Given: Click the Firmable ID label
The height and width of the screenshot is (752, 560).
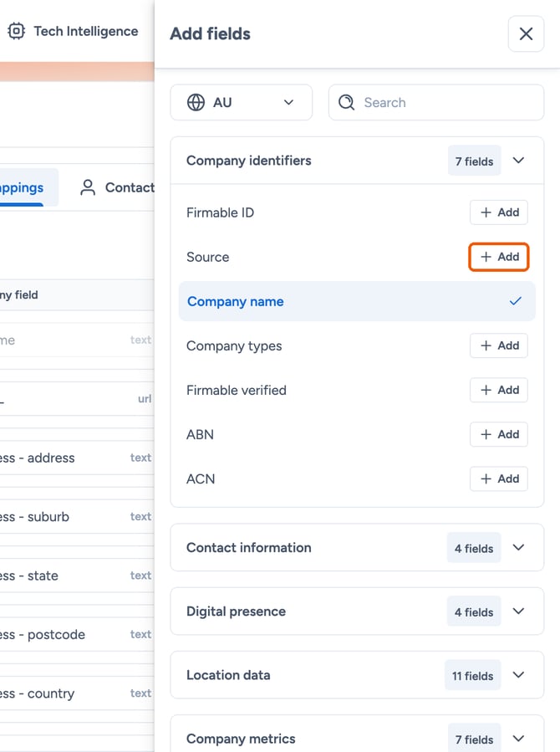Looking at the screenshot, I should tap(221, 212).
